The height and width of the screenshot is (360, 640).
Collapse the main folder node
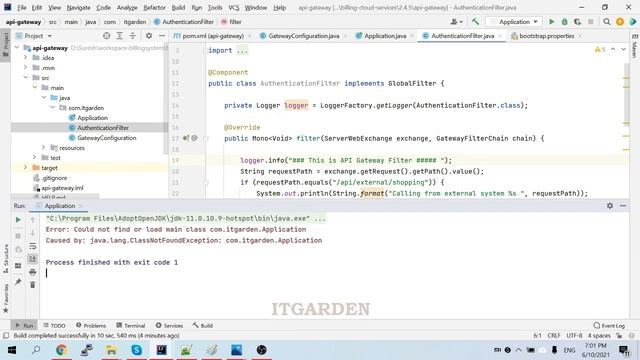[x=35, y=87]
